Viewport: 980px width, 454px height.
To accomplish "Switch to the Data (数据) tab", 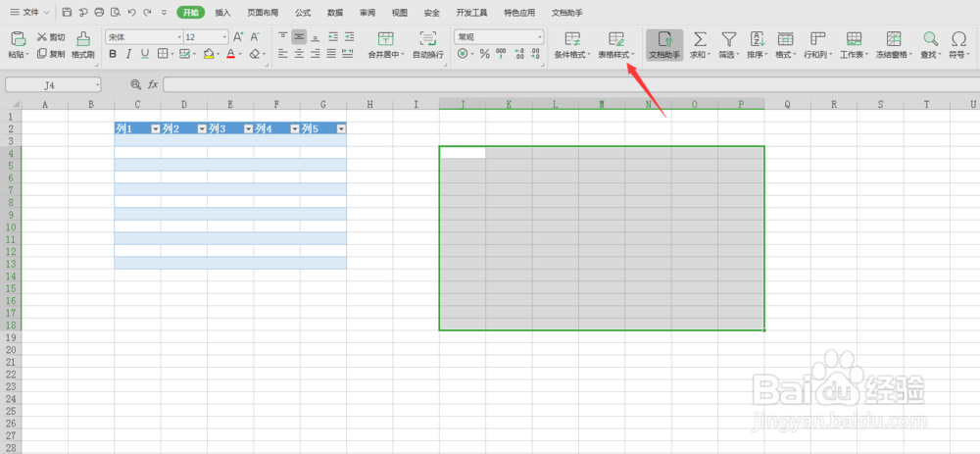I will click(335, 13).
